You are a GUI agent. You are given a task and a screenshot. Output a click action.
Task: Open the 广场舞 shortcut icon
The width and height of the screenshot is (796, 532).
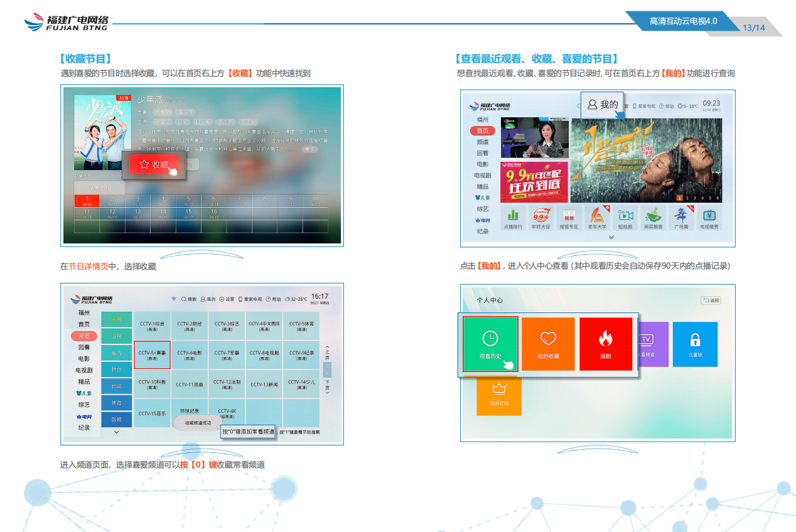pos(681,218)
